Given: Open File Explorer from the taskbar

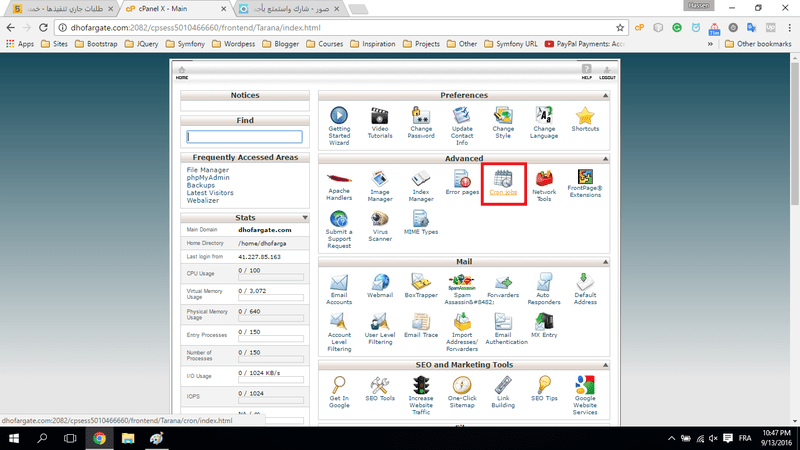Looking at the screenshot, I should tap(128, 438).
